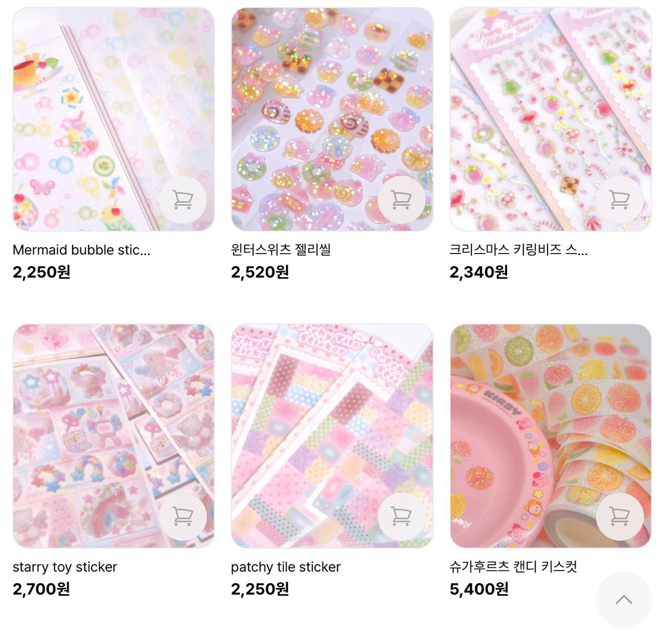The height and width of the screenshot is (633, 672).
Task: View the Pearly Button Holiday Seals image
Action: click(x=551, y=119)
